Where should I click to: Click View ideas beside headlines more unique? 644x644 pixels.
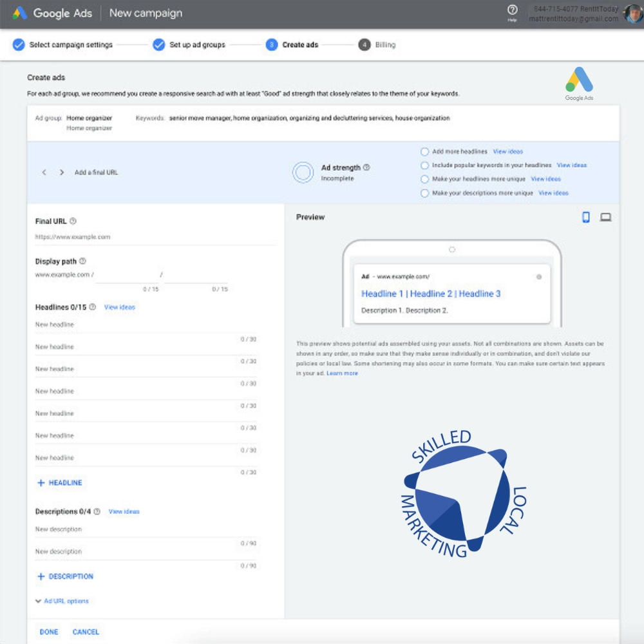point(546,179)
